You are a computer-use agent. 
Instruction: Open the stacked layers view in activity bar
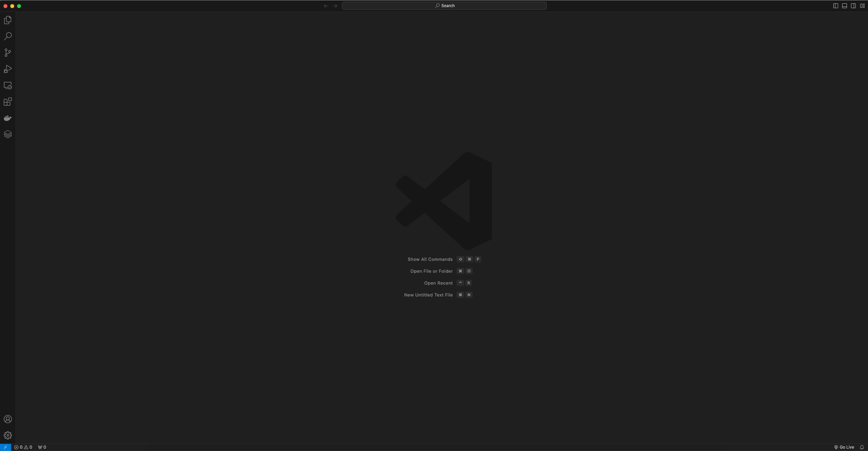coord(8,134)
